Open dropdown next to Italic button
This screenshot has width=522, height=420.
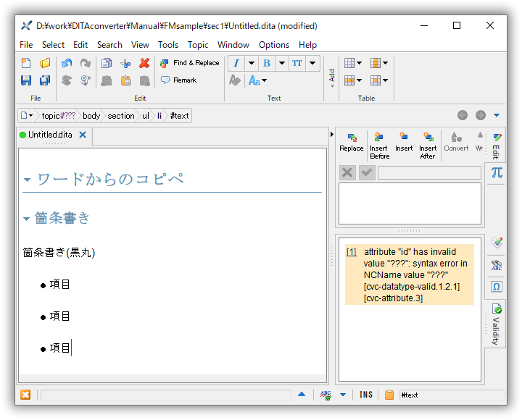[252, 63]
